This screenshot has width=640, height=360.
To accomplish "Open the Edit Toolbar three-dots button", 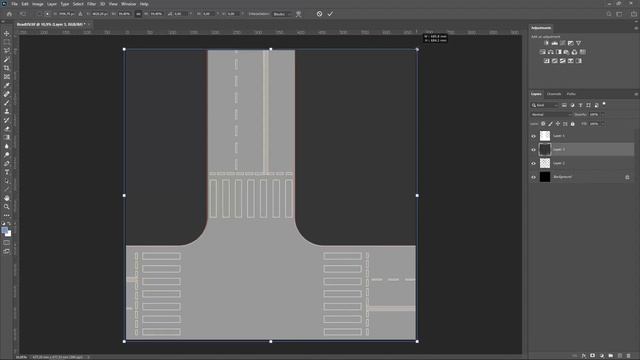I will pyautogui.click(x=7, y=215).
